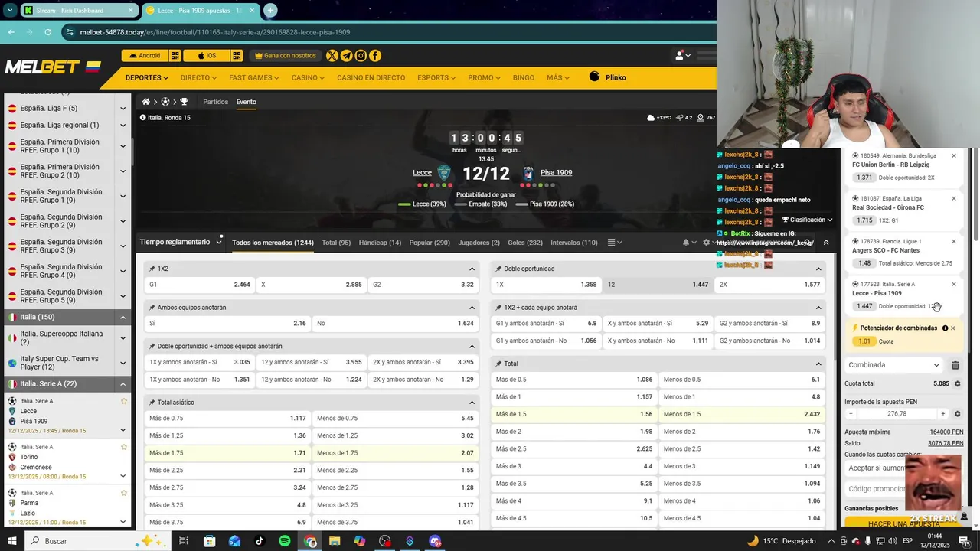The width and height of the screenshot is (980, 551).
Task: Switch to the Popular (290) tab
Action: coord(430,243)
